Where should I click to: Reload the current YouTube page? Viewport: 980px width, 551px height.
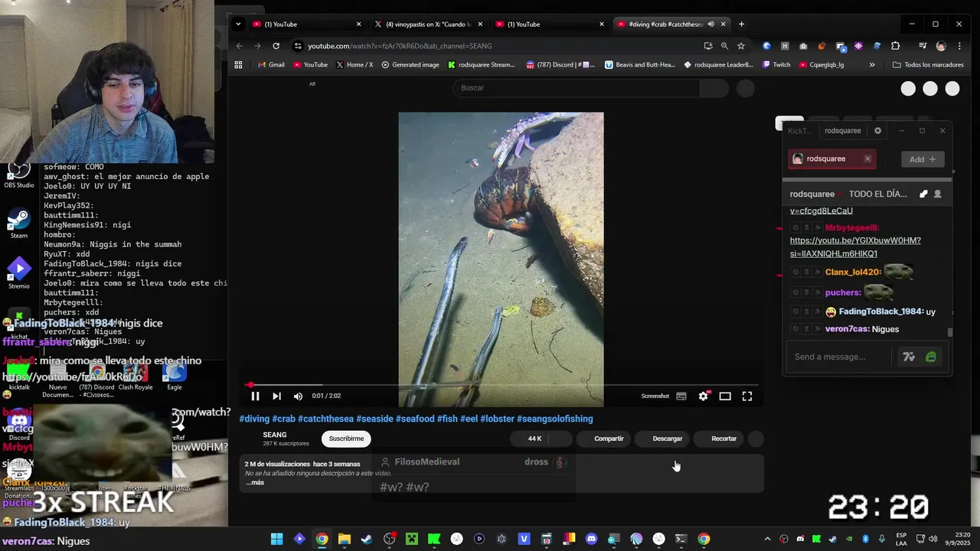click(276, 46)
